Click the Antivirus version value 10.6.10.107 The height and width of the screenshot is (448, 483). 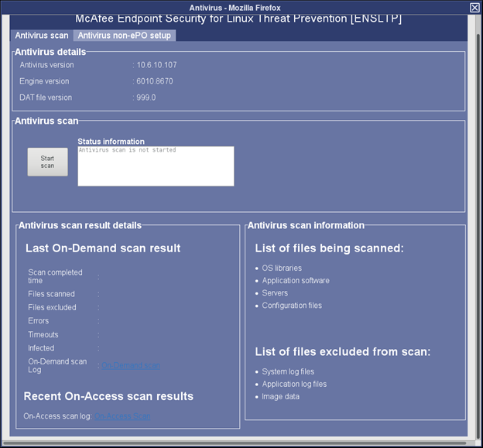tap(156, 65)
